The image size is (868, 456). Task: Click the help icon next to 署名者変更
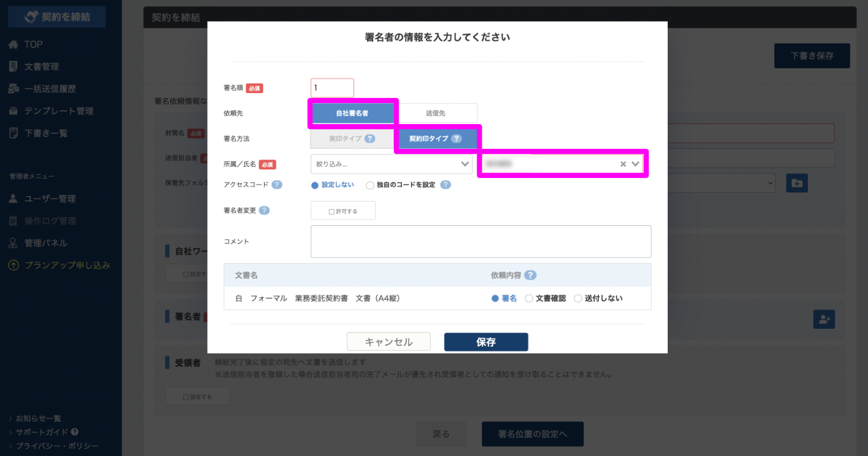tap(264, 210)
